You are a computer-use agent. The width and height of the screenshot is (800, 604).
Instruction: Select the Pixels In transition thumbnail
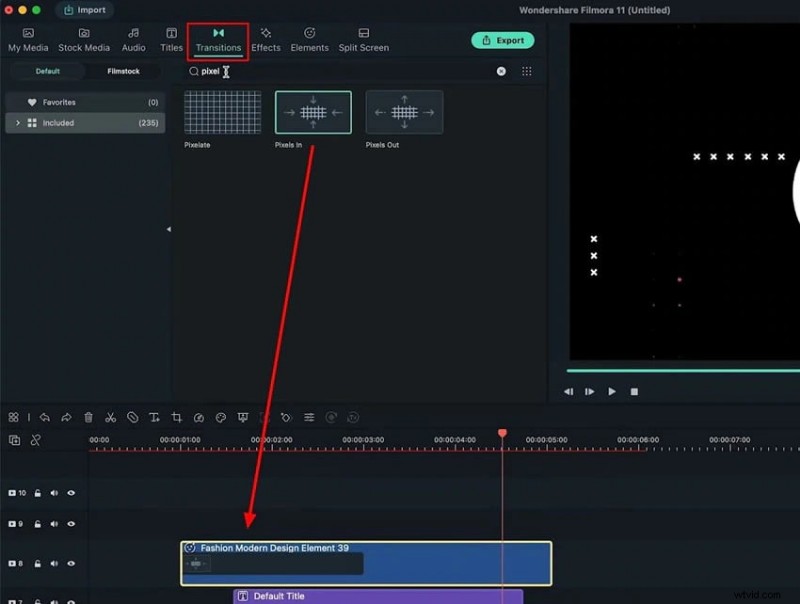(x=313, y=112)
